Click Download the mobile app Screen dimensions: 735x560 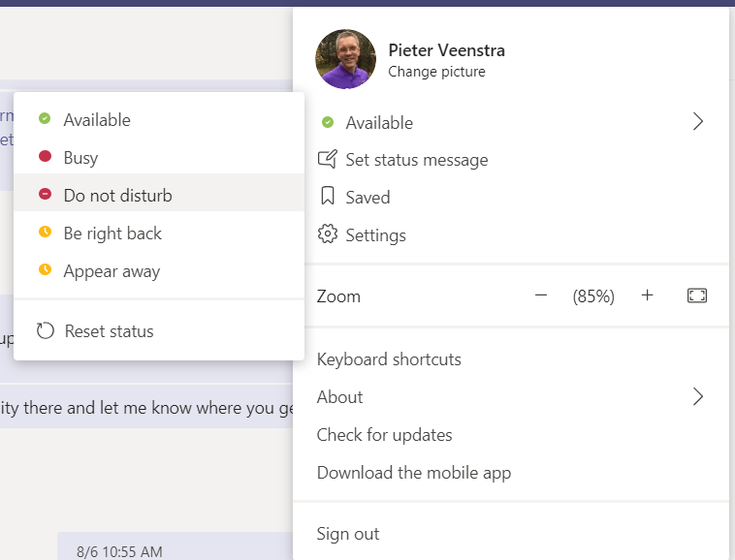point(511,473)
